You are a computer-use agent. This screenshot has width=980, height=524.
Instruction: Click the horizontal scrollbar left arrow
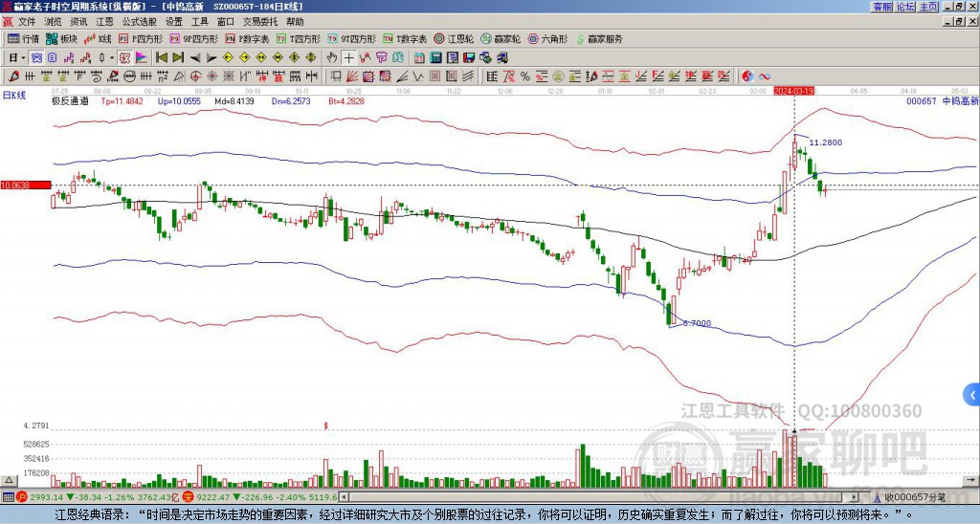344,497
